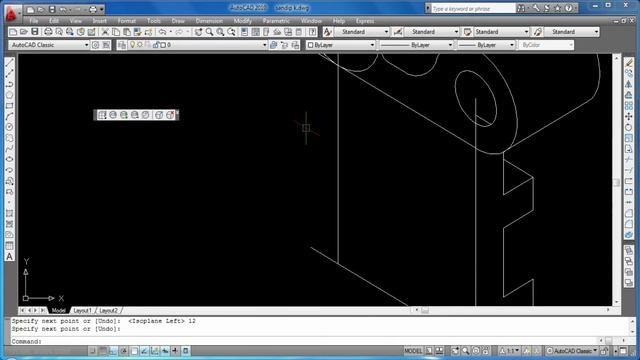Toggle Object Snap Tracking in status bar

click(x=144, y=351)
